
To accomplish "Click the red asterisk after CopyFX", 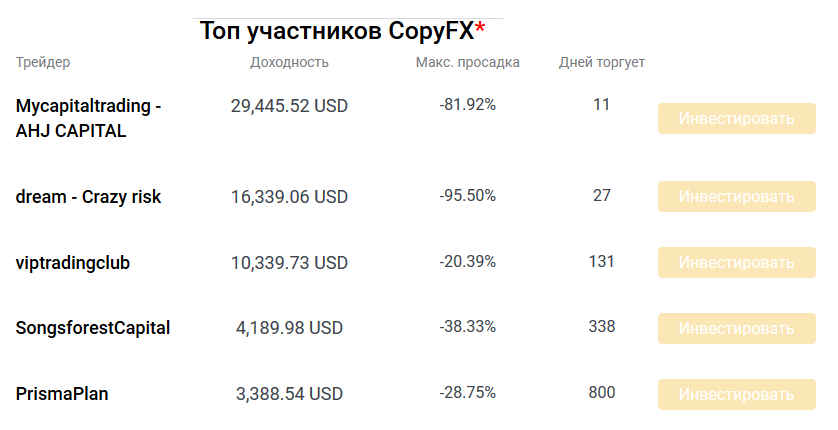I will coord(480,29).
